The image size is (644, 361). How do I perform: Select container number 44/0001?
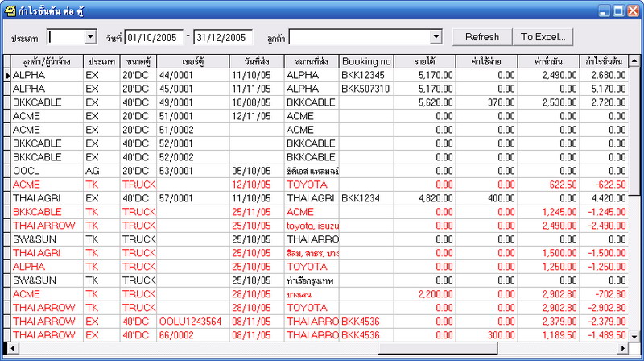193,75
